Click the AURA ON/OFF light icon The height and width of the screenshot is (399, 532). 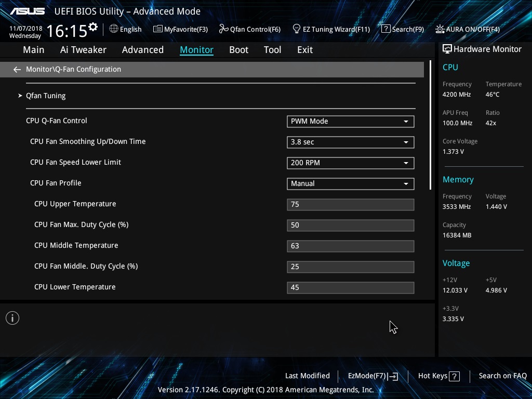click(440, 29)
